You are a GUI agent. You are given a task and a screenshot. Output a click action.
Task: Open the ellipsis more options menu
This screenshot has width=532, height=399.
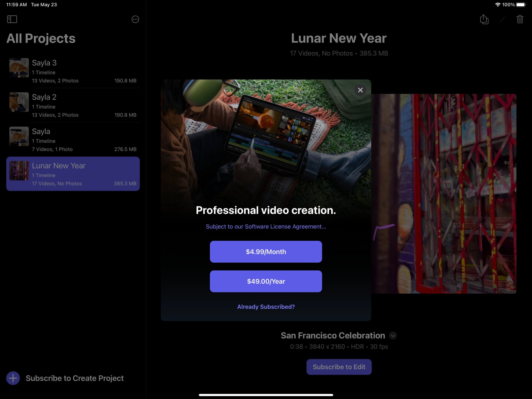pos(135,19)
